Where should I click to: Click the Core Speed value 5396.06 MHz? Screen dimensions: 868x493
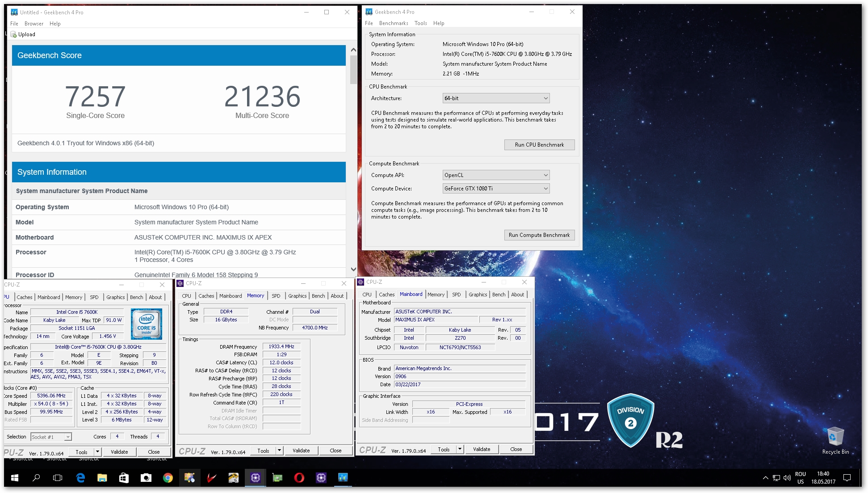(x=51, y=396)
